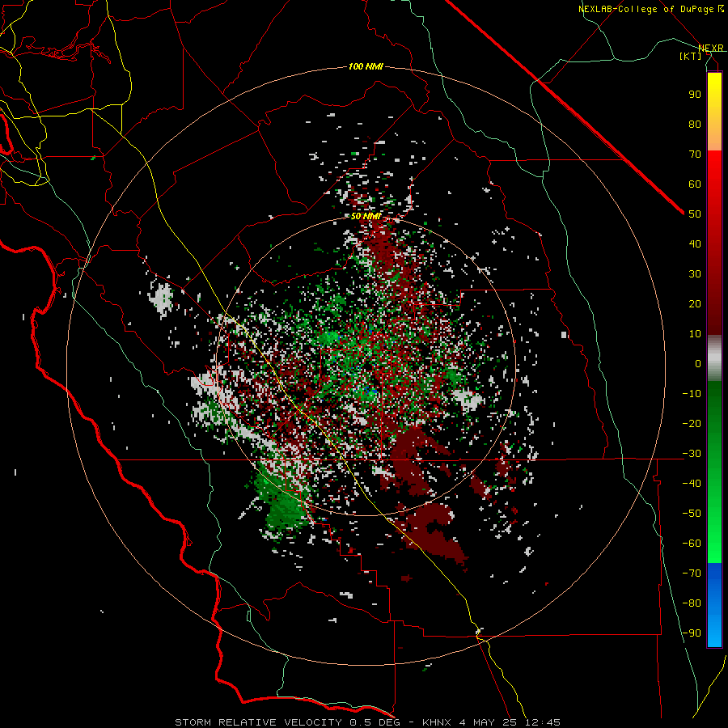Click the yellow top segment of color bar
728x728 pixels.
[x=714, y=112]
